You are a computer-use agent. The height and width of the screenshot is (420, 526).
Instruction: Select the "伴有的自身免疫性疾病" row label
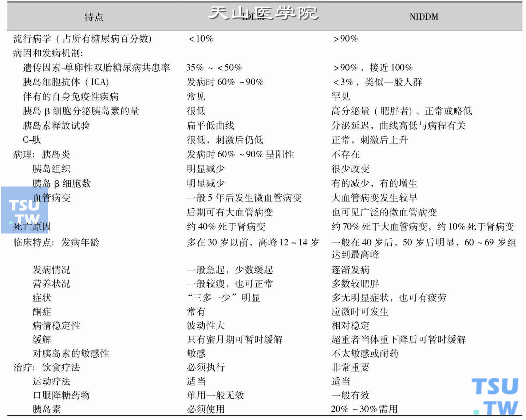[x=71, y=97]
